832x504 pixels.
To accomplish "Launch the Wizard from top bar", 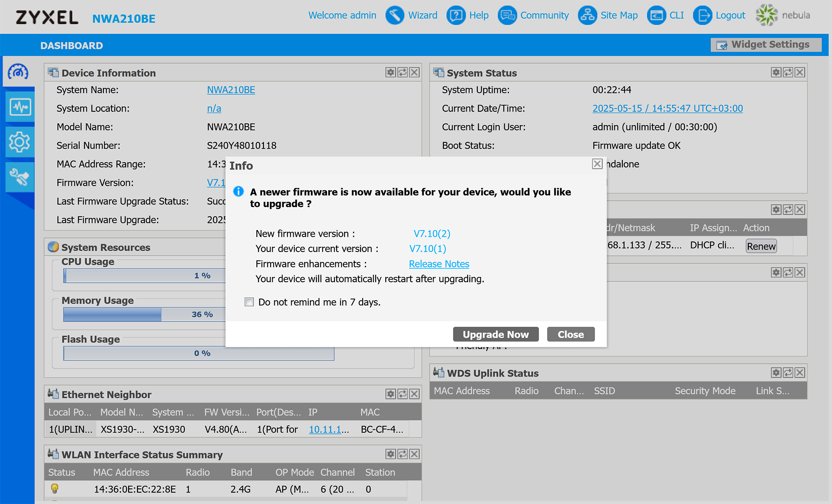I will tap(411, 16).
